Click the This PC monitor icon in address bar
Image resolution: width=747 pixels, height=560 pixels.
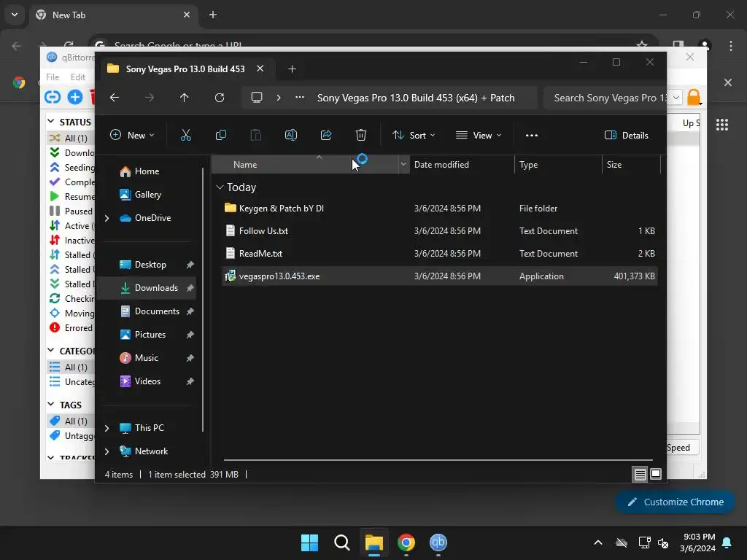point(257,98)
